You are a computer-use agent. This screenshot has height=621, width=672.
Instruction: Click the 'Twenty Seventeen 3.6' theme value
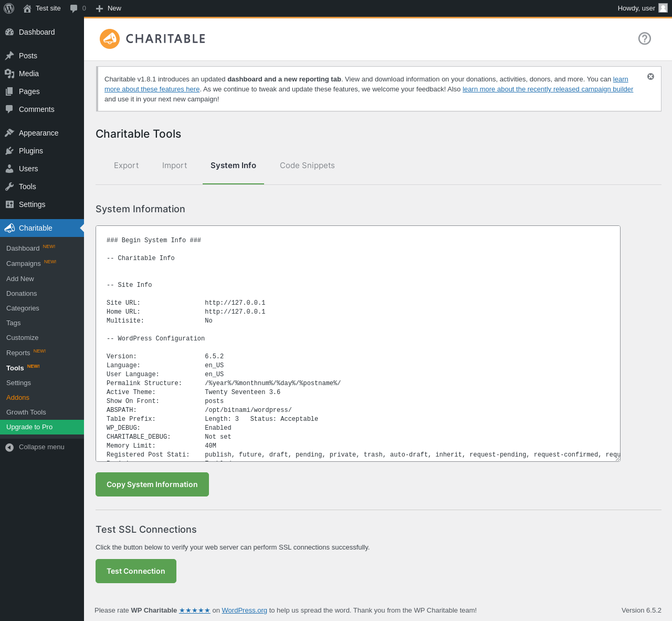pos(243,392)
